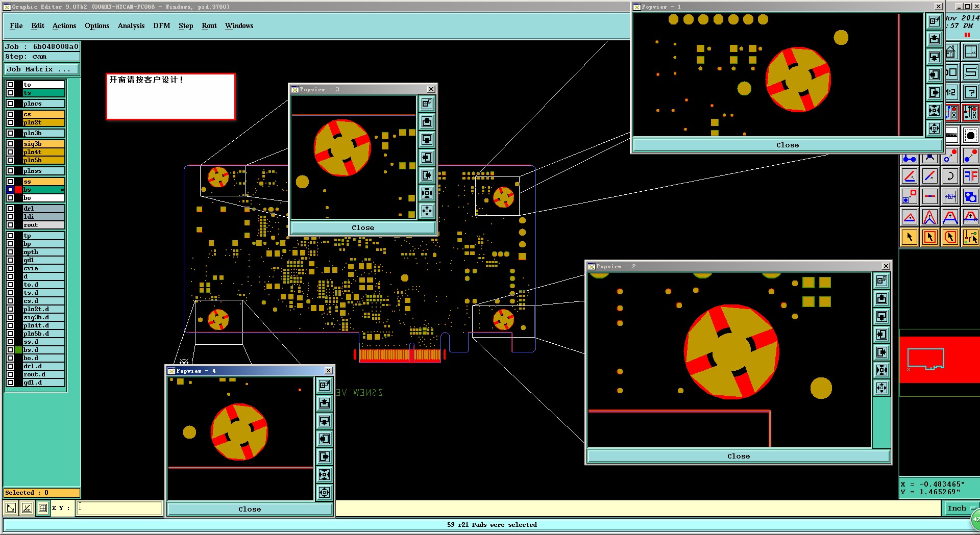Select the net selection tool
980x535 pixels.
(x=970, y=237)
